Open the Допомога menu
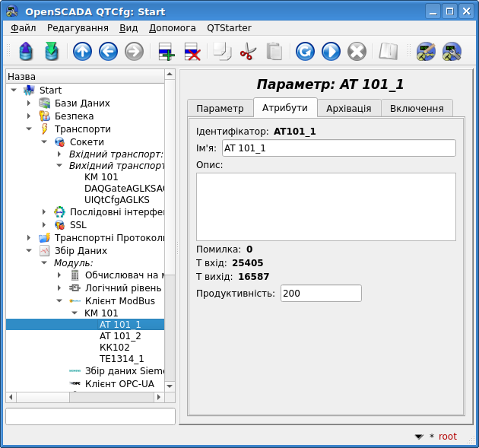This screenshot has height=448, width=479. click(x=173, y=28)
